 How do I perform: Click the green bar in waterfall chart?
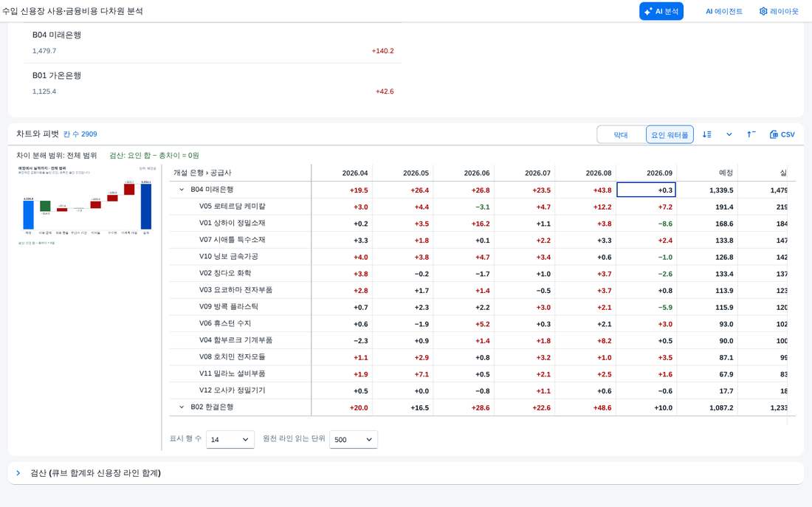(45, 206)
